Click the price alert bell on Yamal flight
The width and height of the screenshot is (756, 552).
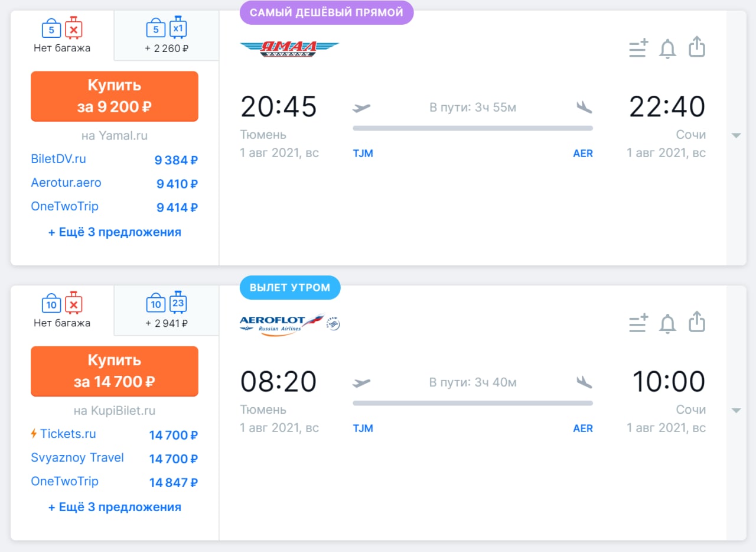[667, 48]
